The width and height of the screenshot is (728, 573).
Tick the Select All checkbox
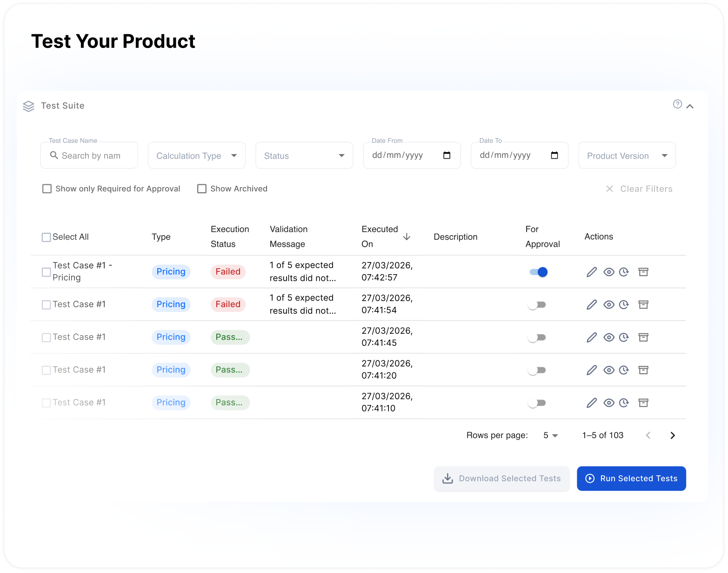47,237
